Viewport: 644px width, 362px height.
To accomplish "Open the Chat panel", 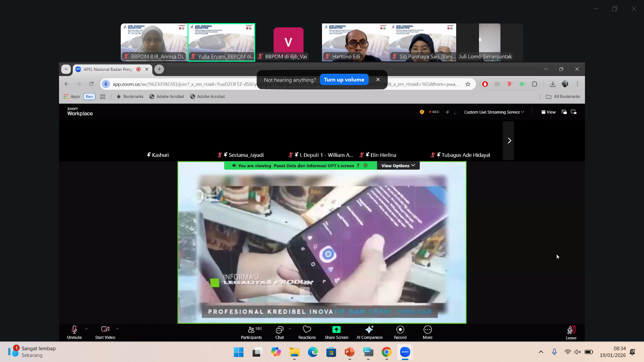I will pyautogui.click(x=279, y=333).
